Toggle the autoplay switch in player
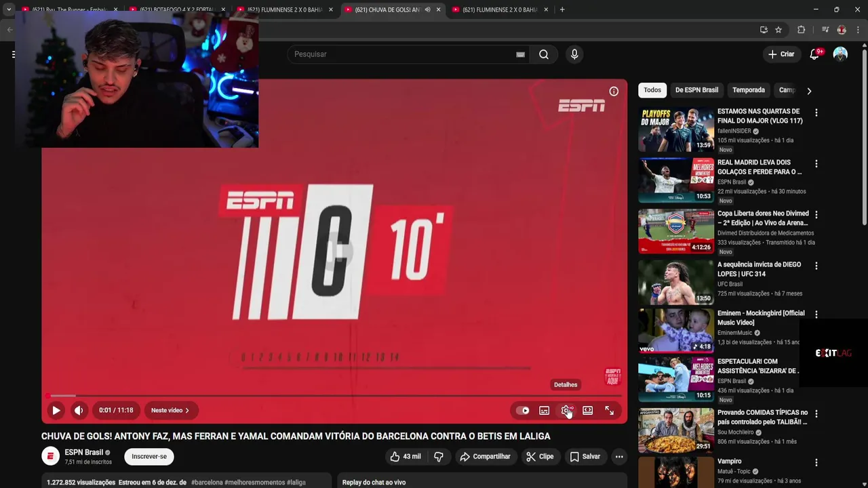 pos(523,411)
